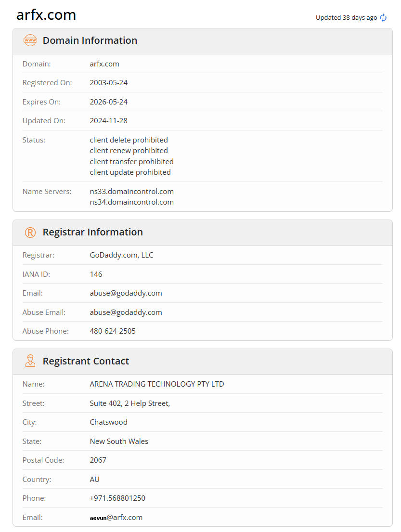The width and height of the screenshot is (401, 532).
Task: Click the abuse phone number 480-624-2505
Action: (x=113, y=331)
